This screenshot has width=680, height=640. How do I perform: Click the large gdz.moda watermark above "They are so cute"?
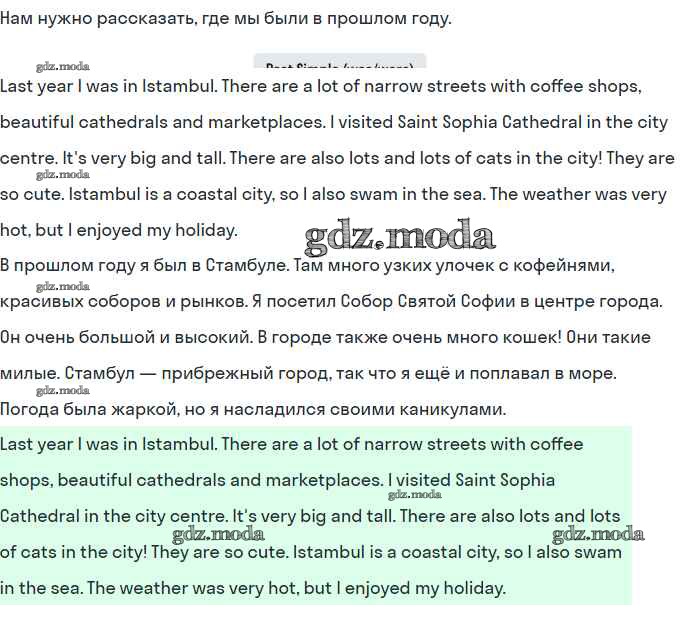pyautogui.click(x=218, y=533)
